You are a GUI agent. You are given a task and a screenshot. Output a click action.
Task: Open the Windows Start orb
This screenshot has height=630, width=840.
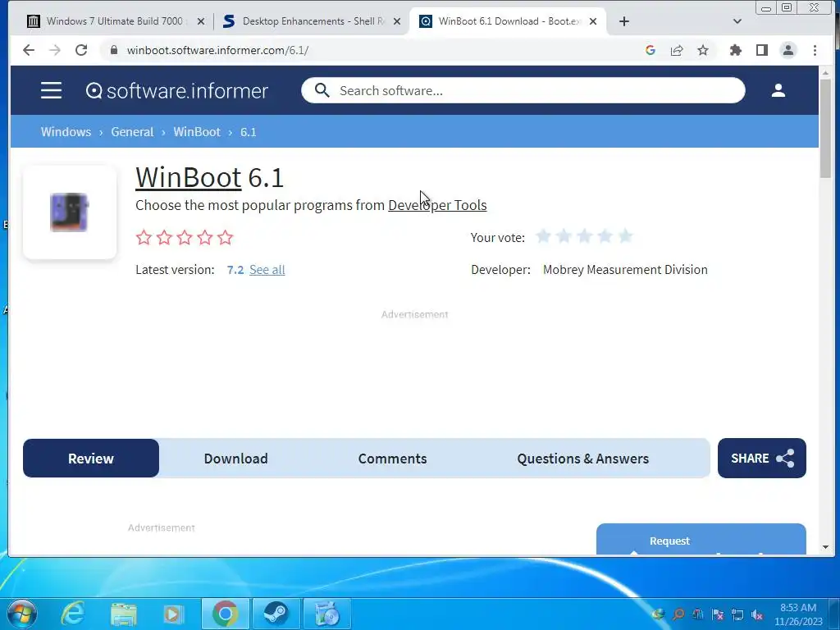21,614
